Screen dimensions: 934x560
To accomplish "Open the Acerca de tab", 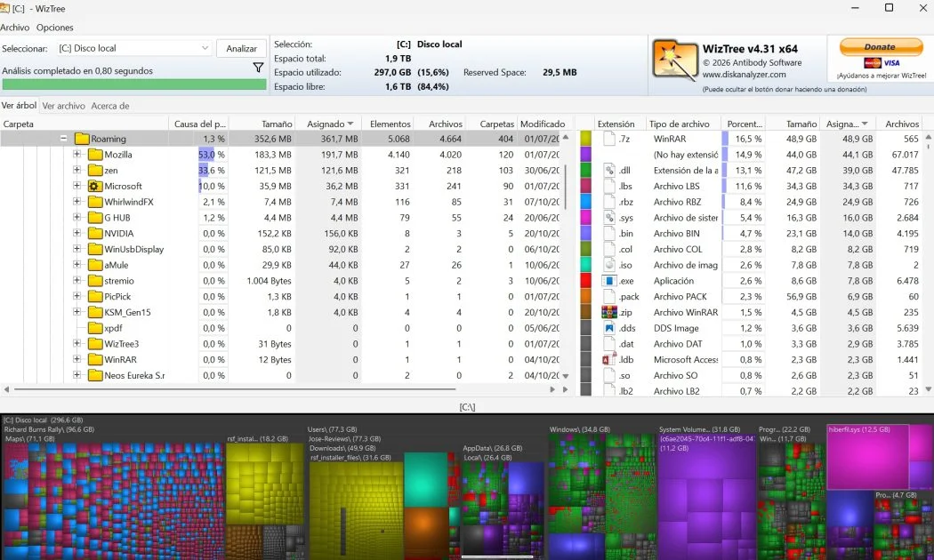I will pos(110,106).
